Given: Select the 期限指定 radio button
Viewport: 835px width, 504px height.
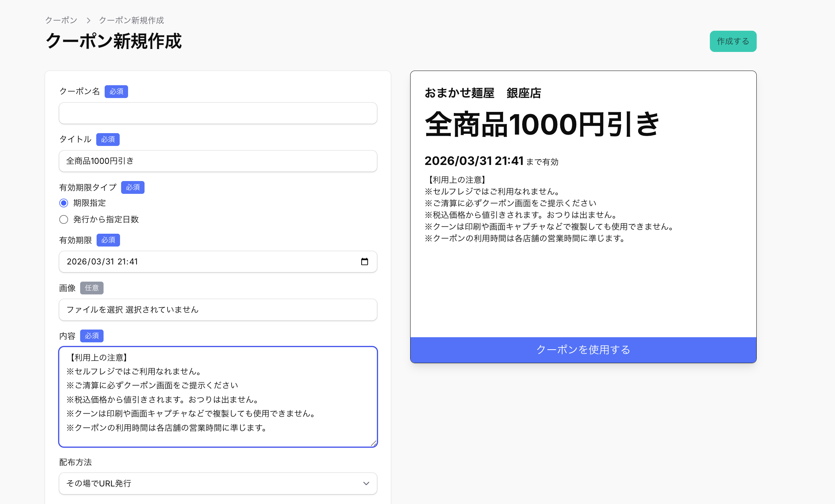Looking at the screenshot, I should [x=63, y=203].
